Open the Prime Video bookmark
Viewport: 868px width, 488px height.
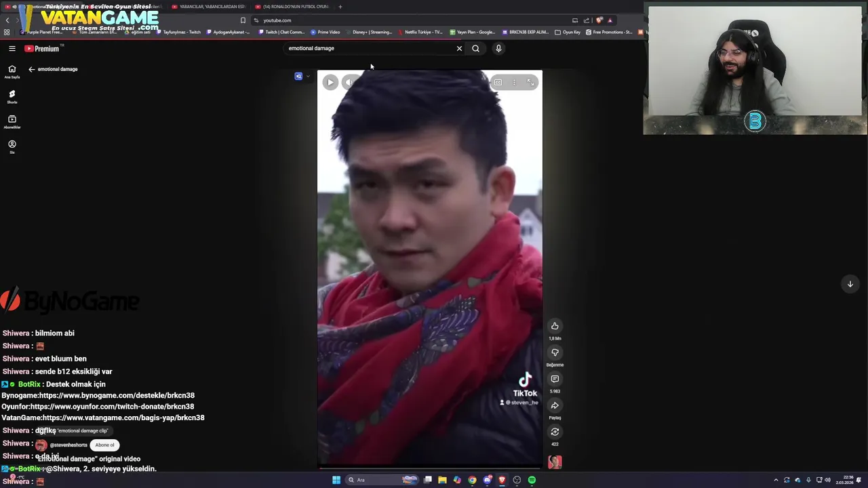coord(325,32)
